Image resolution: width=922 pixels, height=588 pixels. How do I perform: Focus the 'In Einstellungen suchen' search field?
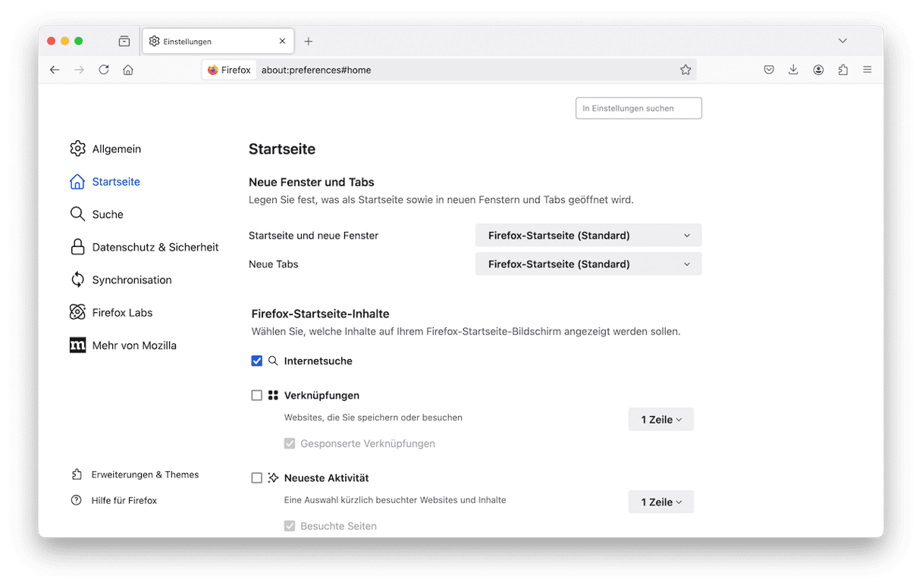coord(638,108)
